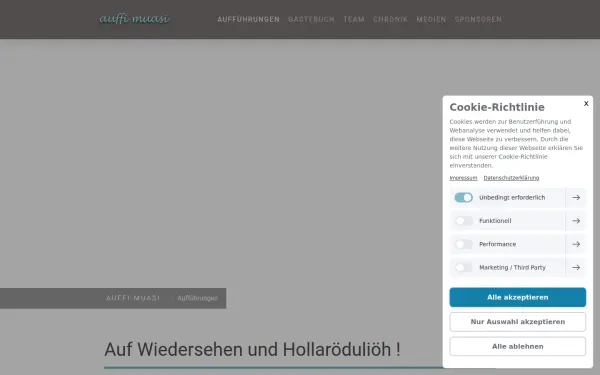Click the Cookie-Richtlinie heading
Viewport: 600px width, 375px height.
[x=497, y=107]
